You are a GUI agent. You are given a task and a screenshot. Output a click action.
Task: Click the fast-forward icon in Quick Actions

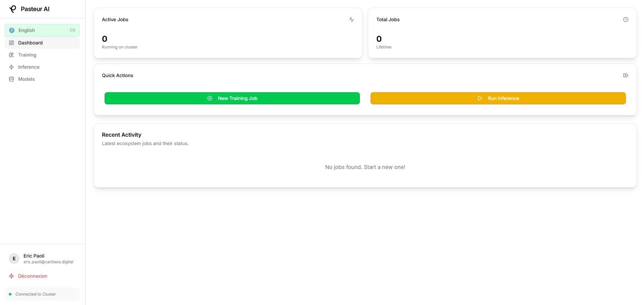point(626,75)
